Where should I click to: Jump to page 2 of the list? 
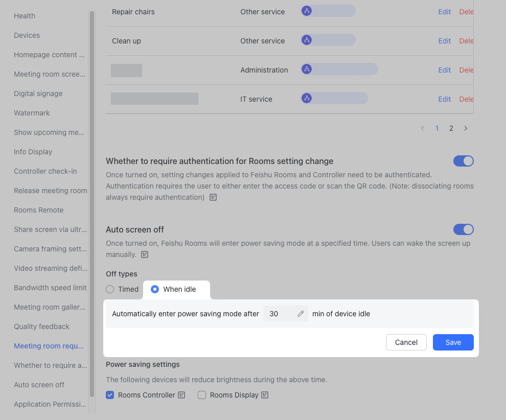click(x=451, y=129)
